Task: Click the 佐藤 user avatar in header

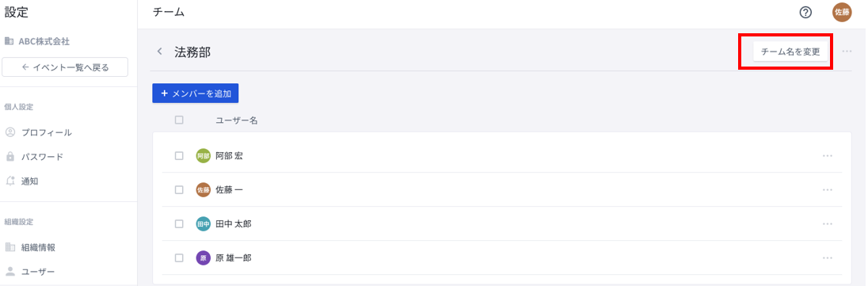Action: (842, 12)
